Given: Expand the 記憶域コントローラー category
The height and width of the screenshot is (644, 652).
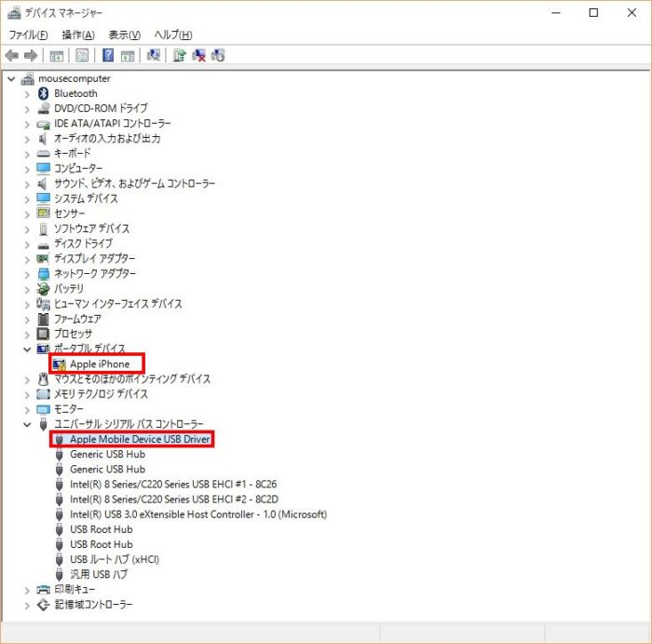Looking at the screenshot, I should [x=27, y=605].
